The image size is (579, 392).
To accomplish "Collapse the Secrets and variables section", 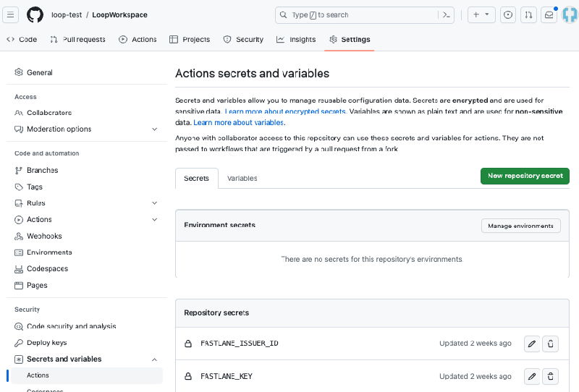I will (x=154, y=359).
